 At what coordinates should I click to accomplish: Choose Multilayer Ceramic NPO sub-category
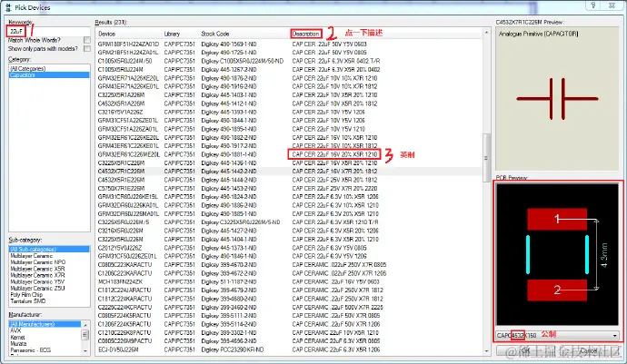point(38,262)
